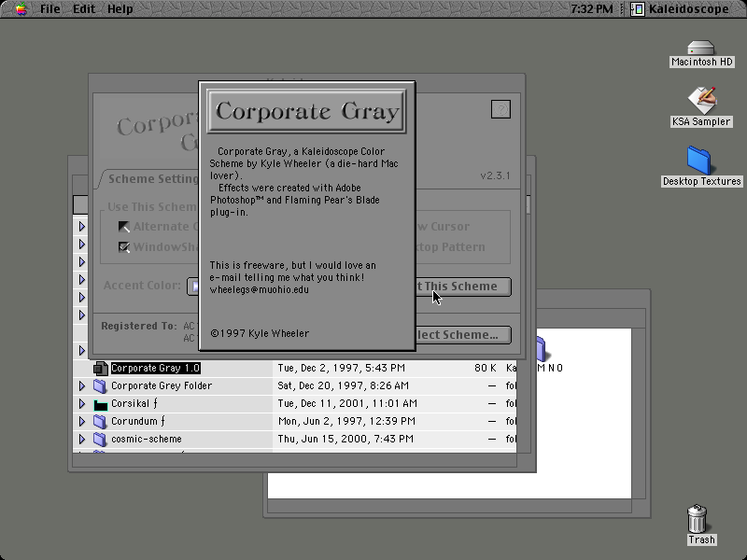Click the 'This Scheme' button in Kaleidoscope
Image resolution: width=747 pixels, height=560 pixels.
(462, 287)
